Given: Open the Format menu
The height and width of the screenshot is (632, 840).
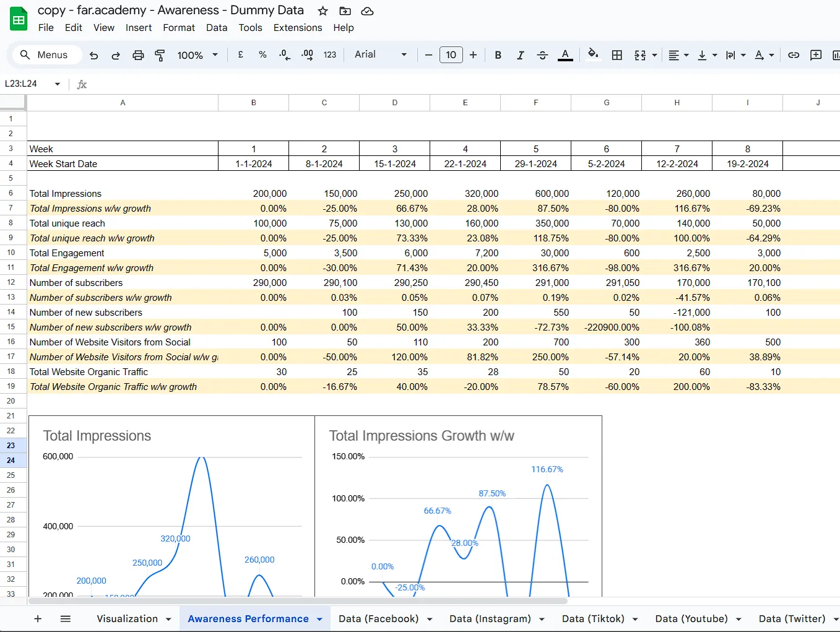Looking at the screenshot, I should (179, 28).
